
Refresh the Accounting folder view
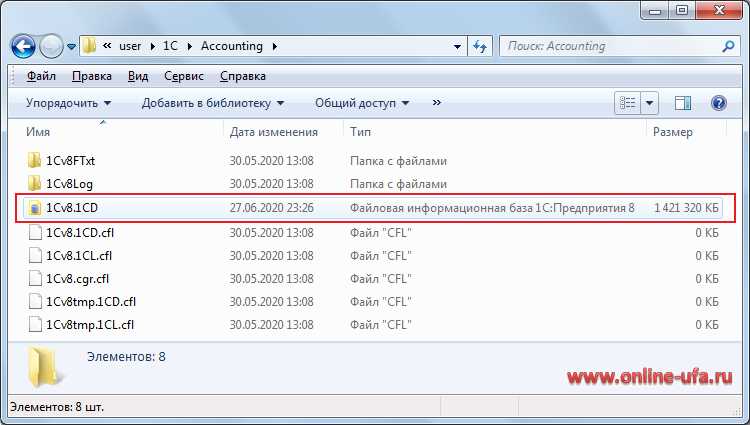click(x=480, y=46)
